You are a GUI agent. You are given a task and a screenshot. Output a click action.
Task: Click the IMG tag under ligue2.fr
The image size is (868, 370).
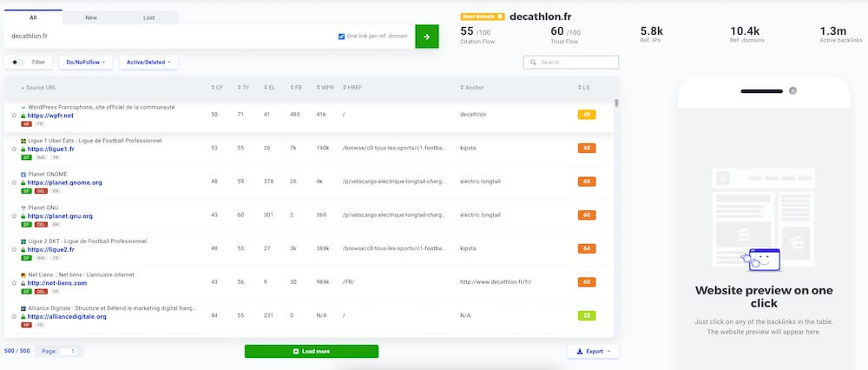(41, 258)
